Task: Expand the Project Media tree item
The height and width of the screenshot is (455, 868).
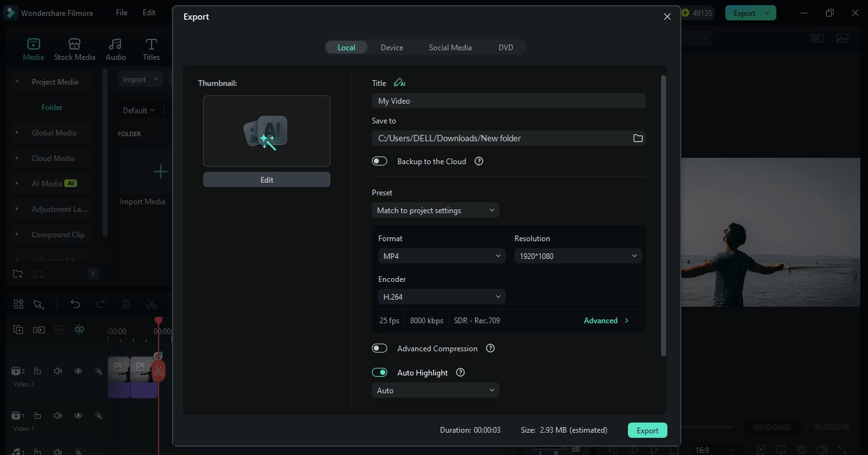Action: pyautogui.click(x=17, y=81)
